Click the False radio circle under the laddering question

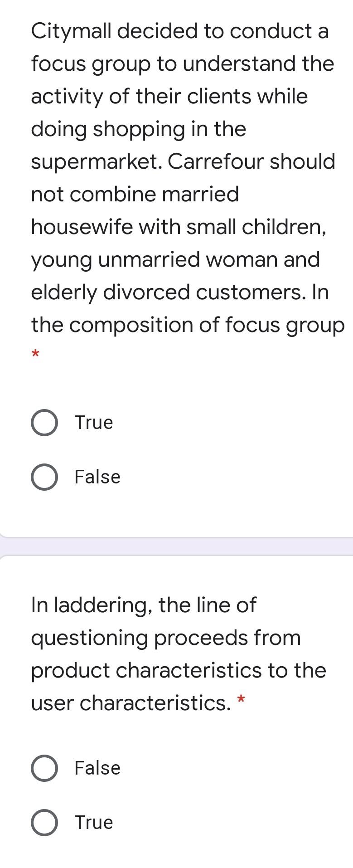click(x=44, y=768)
